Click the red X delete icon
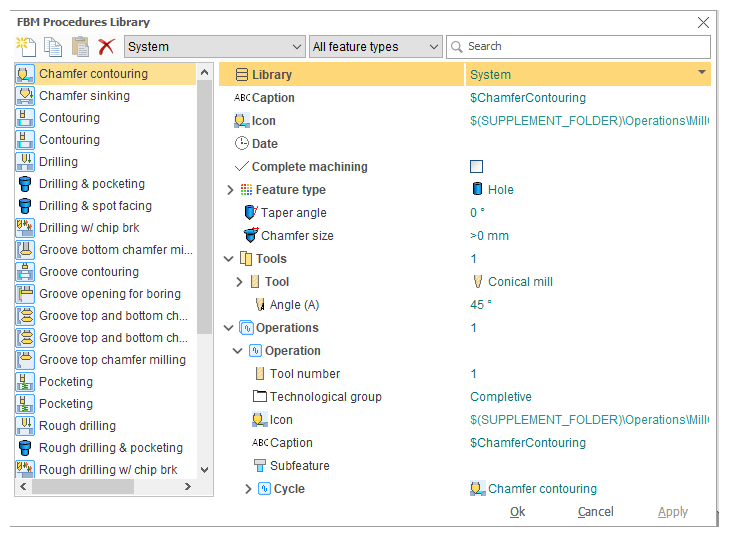730x535 pixels. tap(106, 46)
